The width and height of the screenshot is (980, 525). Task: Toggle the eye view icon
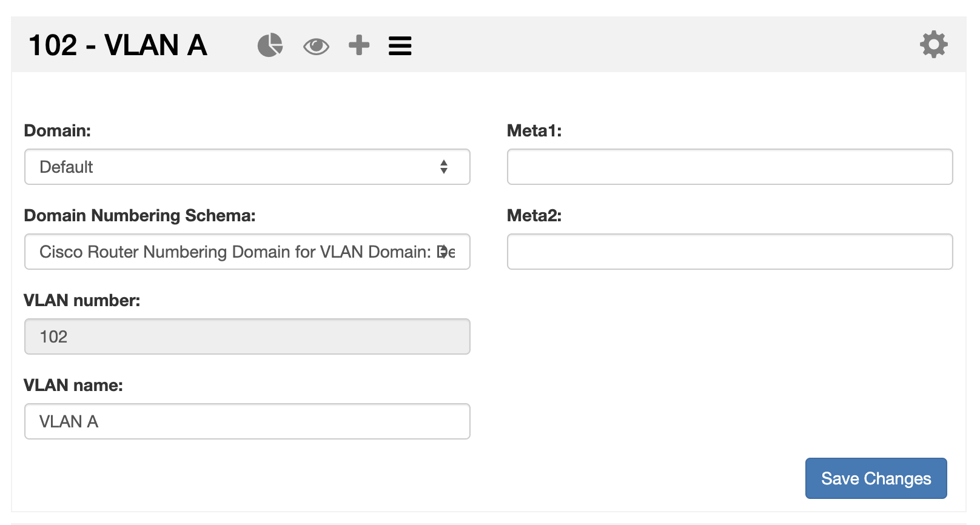[316, 46]
